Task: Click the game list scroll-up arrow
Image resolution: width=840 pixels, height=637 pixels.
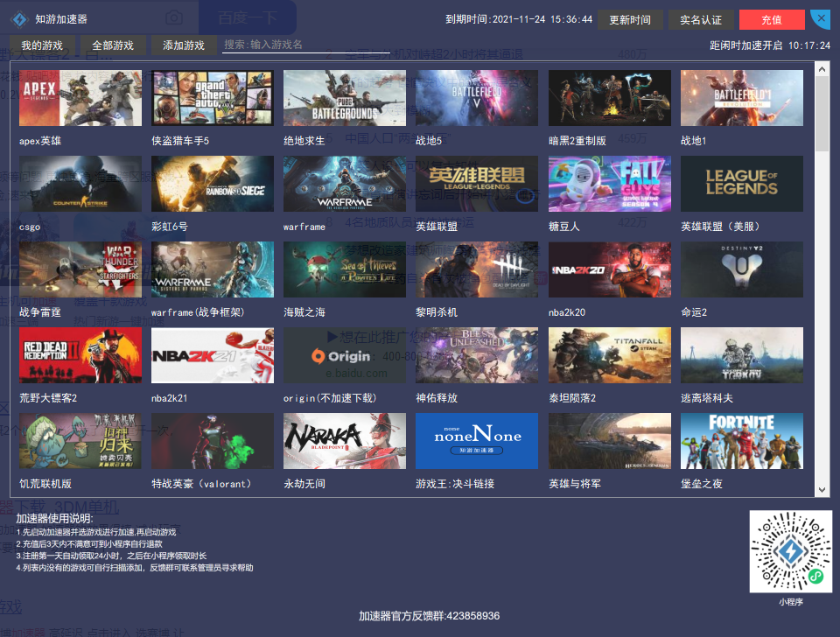Action: pyautogui.click(x=822, y=69)
